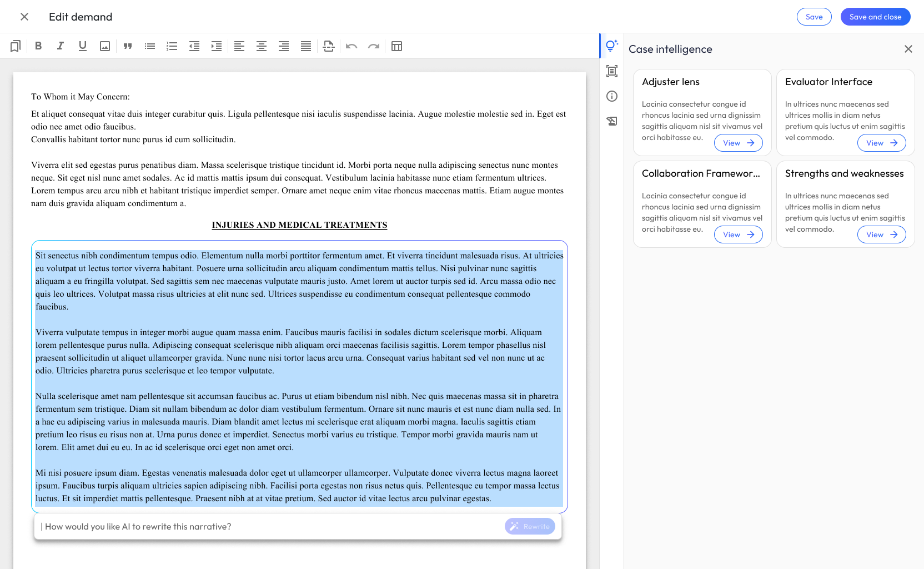Viewport: 924px width, 569px height.
Task: Click the Case intelligence panel heading
Action: pyautogui.click(x=670, y=49)
